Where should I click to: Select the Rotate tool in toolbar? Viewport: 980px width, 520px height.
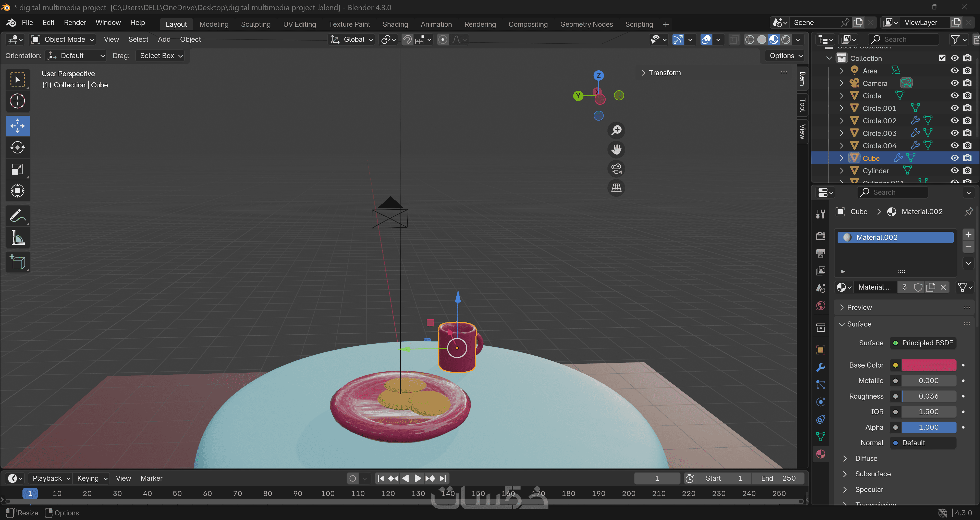coord(18,147)
